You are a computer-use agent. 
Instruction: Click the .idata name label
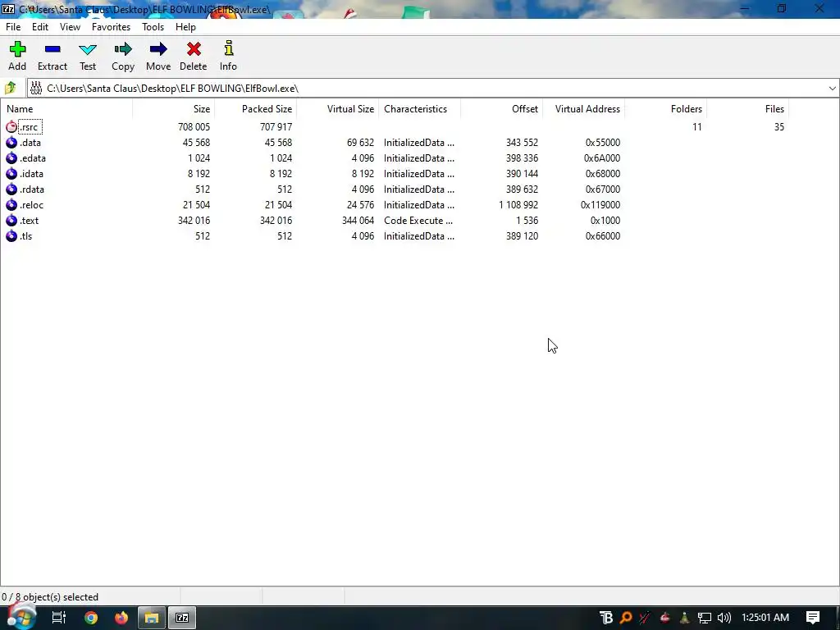(x=32, y=174)
